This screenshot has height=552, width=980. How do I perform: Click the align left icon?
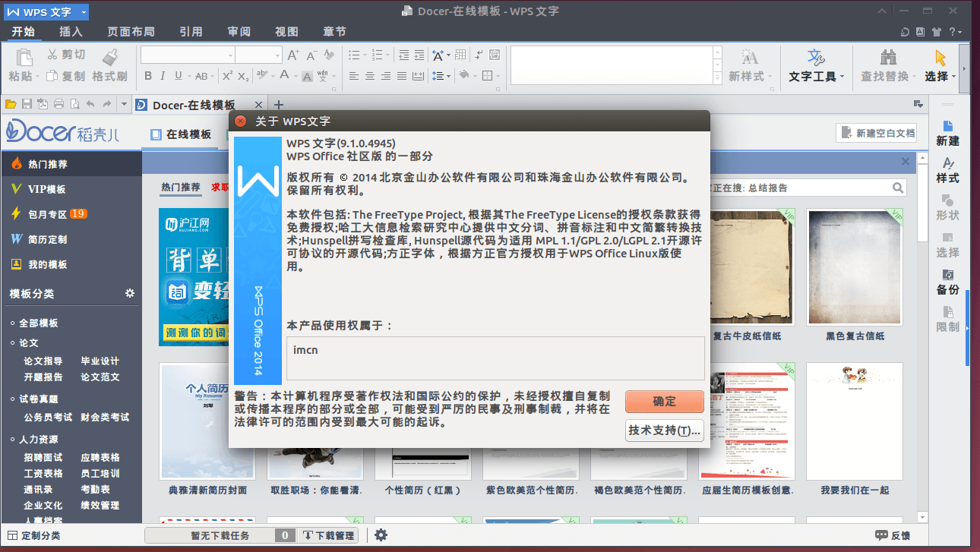pos(353,76)
